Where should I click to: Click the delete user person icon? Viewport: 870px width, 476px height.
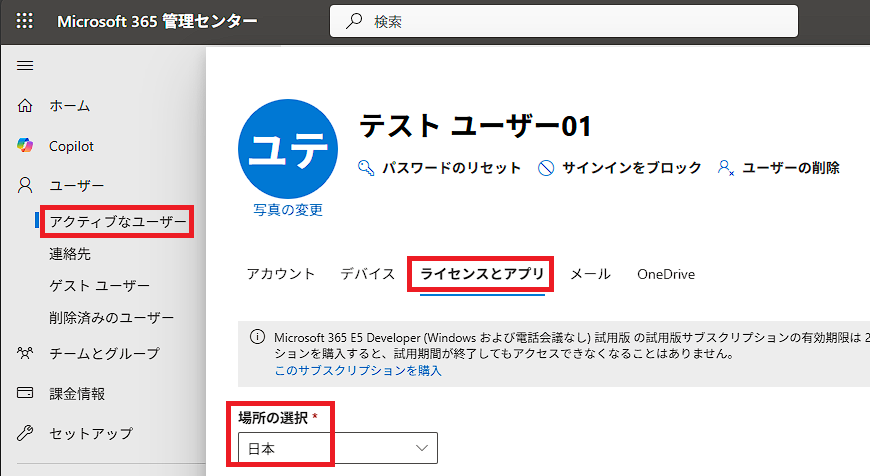726,168
